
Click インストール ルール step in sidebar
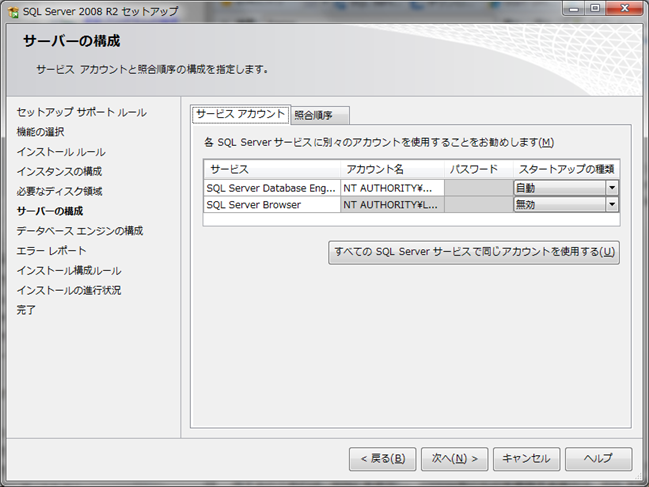point(61,152)
